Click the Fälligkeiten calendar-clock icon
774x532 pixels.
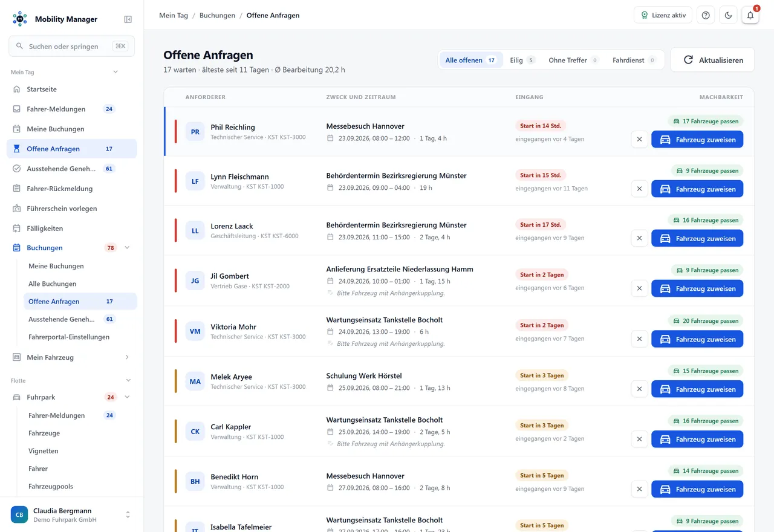[17, 229]
